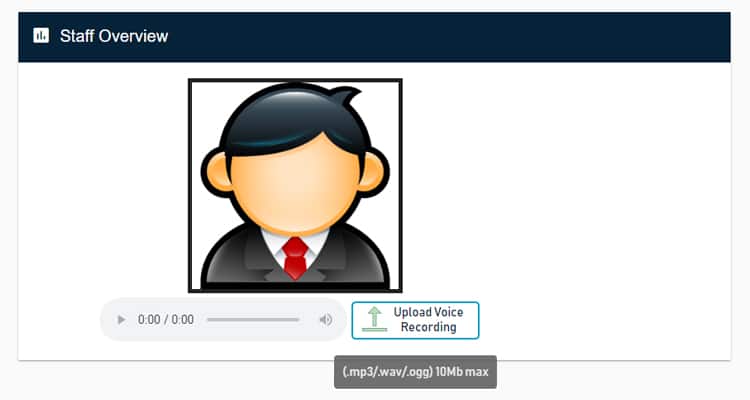
Task: Click the end of the audio progress track
Action: coord(298,320)
